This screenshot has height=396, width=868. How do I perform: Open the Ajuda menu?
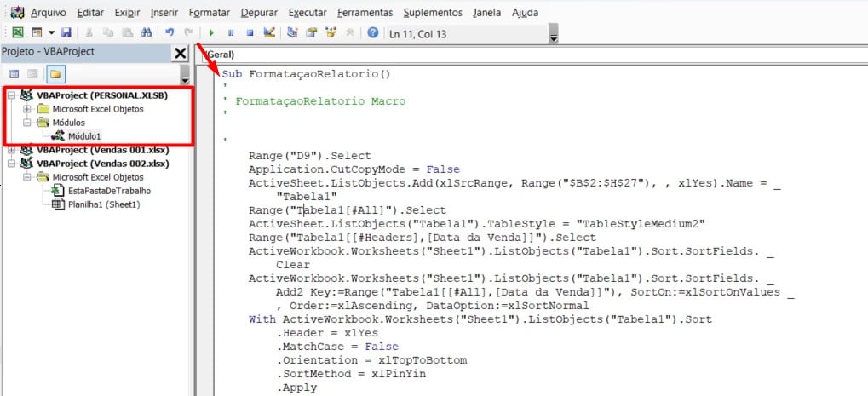point(525,13)
